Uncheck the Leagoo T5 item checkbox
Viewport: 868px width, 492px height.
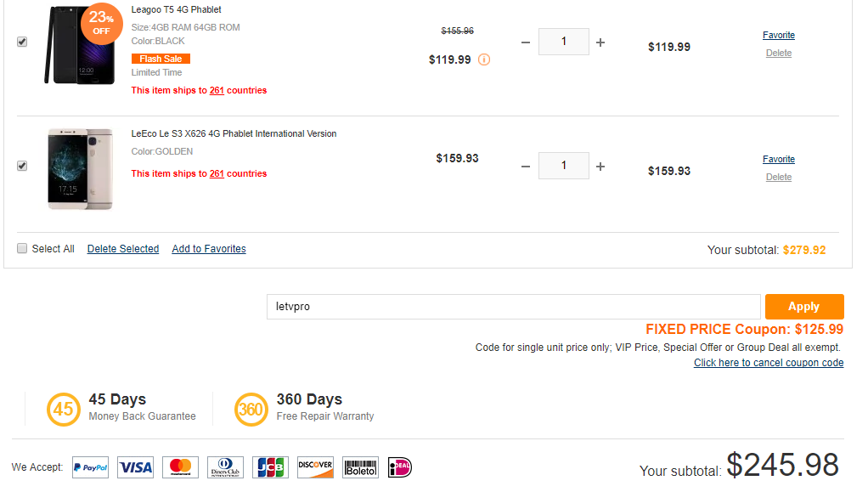[22, 42]
